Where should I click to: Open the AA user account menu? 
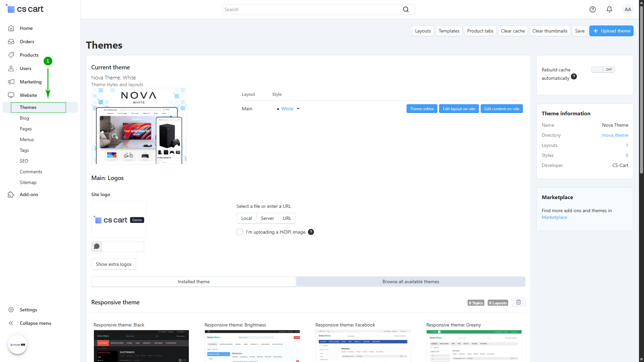tap(628, 9)
